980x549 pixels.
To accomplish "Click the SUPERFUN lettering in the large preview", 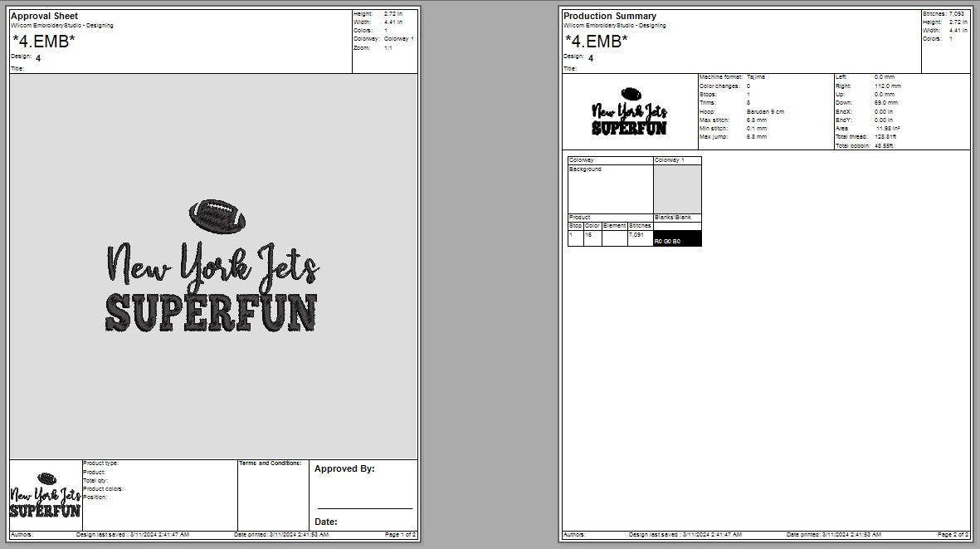I will point(212,313).
